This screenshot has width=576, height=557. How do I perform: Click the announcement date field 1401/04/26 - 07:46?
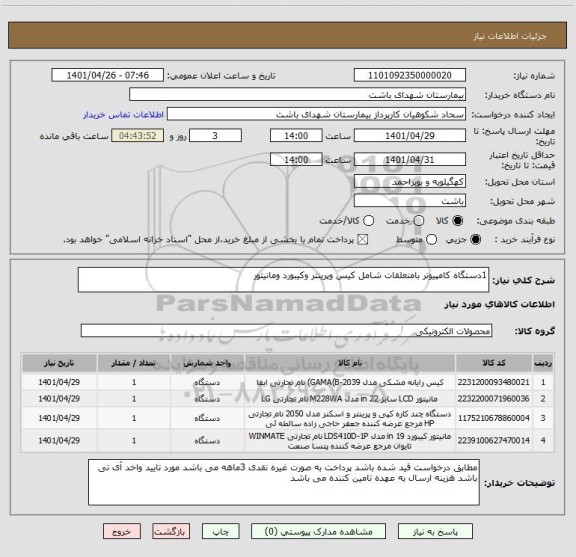pos(108,75)
